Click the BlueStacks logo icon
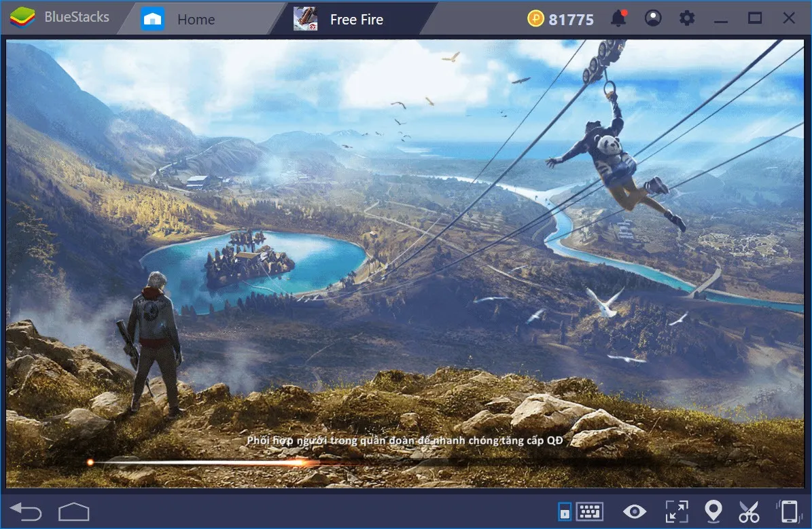The image size is (812, 529). [20, 18]
